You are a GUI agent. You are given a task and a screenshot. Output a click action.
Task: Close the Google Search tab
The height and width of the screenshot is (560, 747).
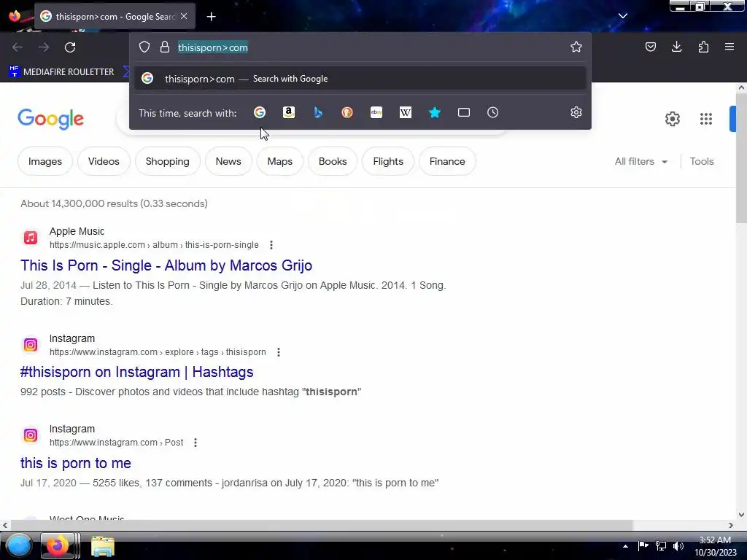tap(184, 16)
